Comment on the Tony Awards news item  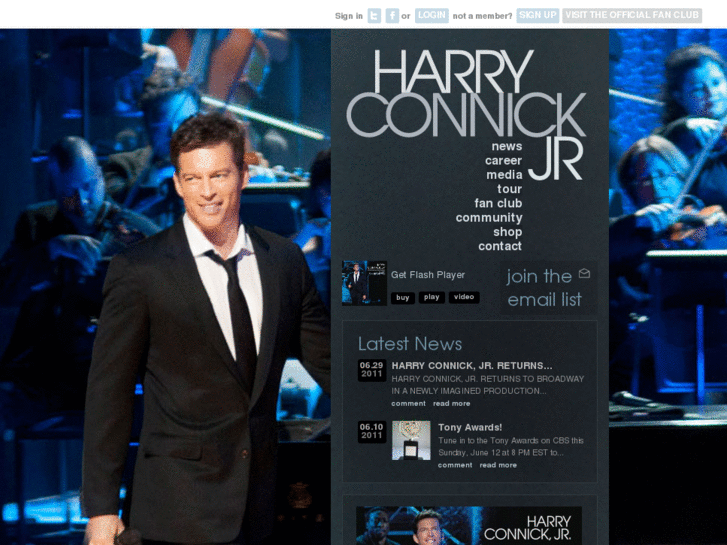coord(455,465)
